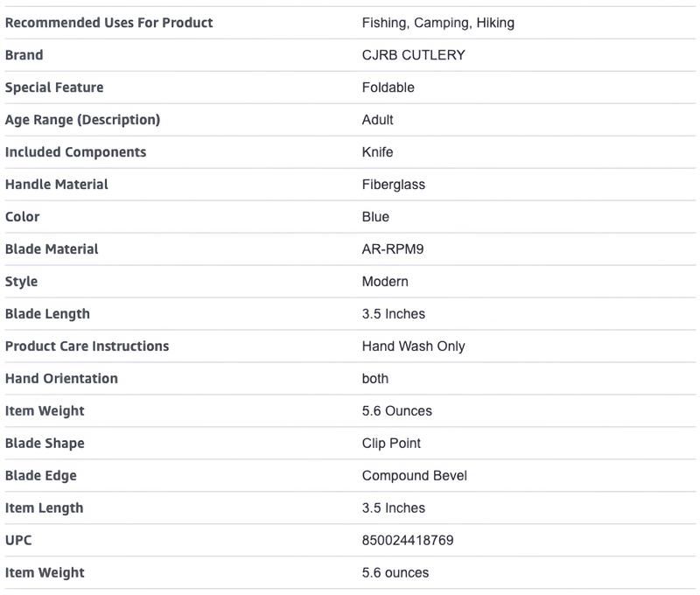This screenshot has height=595, width=700.
Task: Click the Fiberglass handle material value
Action: (393, 185)
